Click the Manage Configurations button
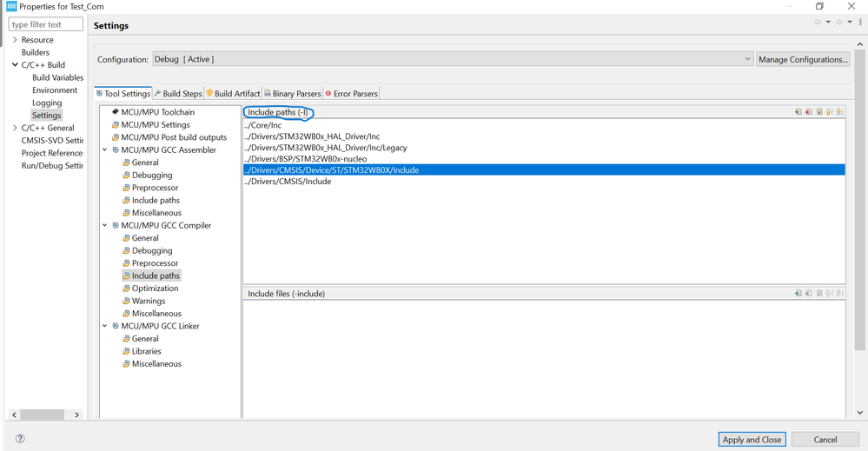The height and width of the screenshot is (451, 868). point(802,59)
